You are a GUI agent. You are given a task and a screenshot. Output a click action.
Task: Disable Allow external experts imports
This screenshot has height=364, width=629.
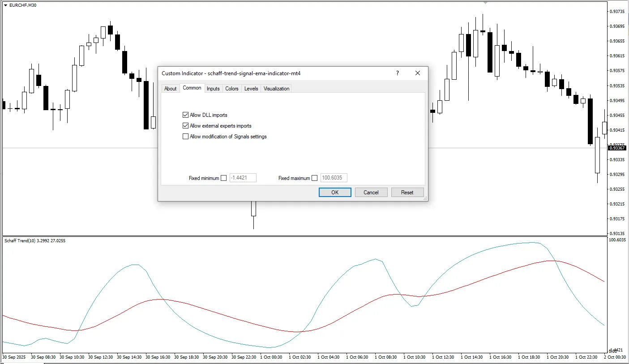[185, 125]
